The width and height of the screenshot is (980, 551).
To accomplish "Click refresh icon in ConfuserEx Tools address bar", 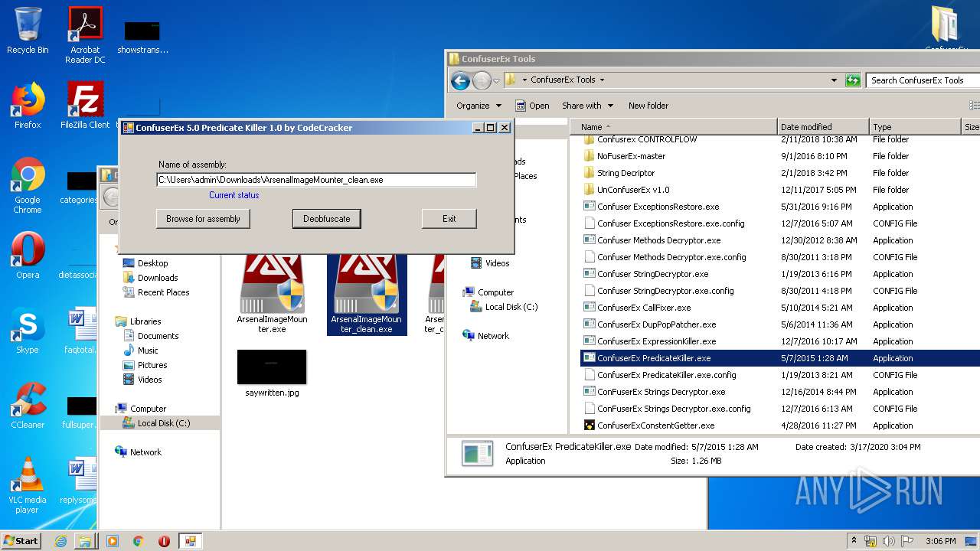I will coord(853,80).
